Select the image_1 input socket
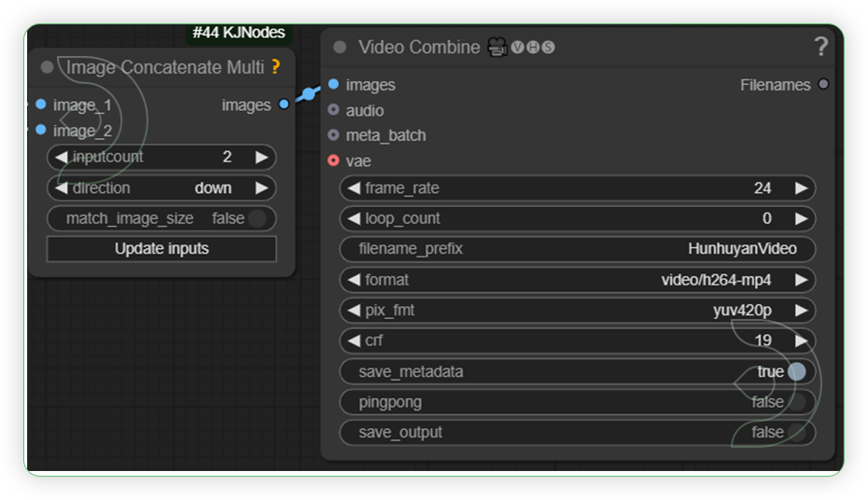868x500 pixels. pyautogui.click(x=41, y=104)
